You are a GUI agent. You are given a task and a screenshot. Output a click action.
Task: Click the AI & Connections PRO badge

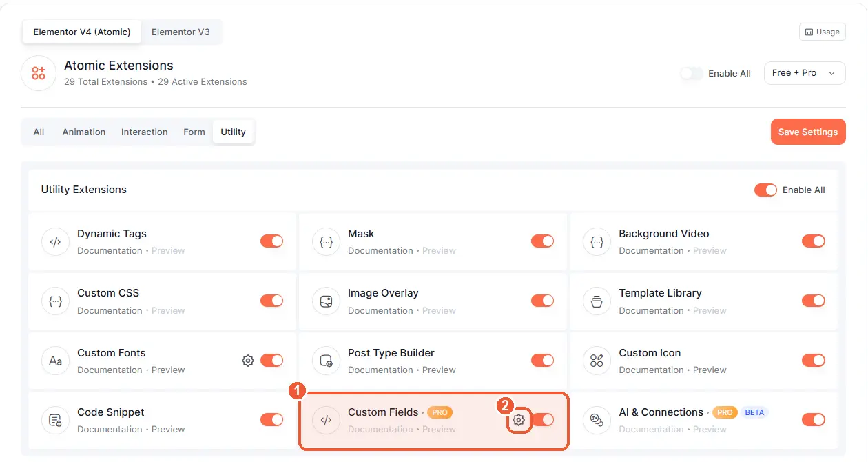(x=725, y=412)
